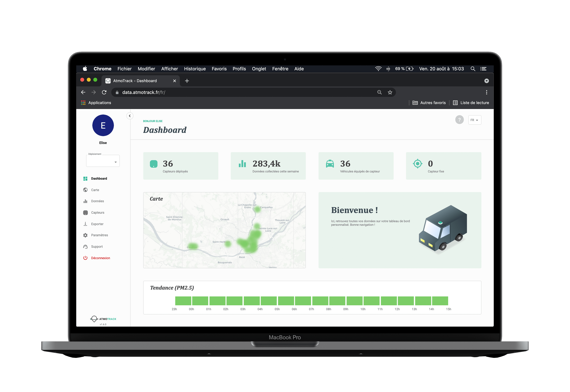570x392 pixels.
Task: Click the browser back arrow
Action: 83,92
